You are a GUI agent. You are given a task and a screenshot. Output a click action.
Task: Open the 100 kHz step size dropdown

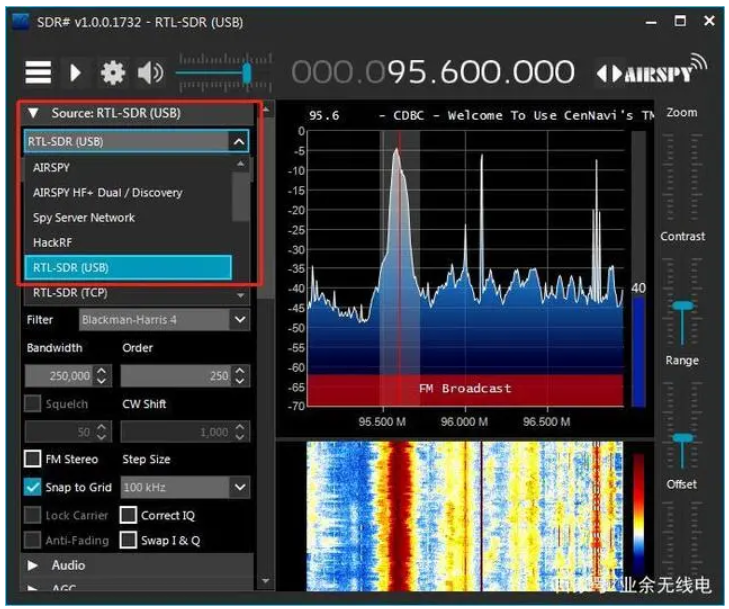(239, 487)
